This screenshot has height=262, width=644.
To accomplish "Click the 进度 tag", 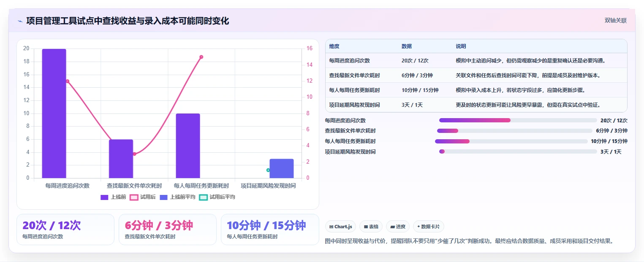I will pos(398,227).
